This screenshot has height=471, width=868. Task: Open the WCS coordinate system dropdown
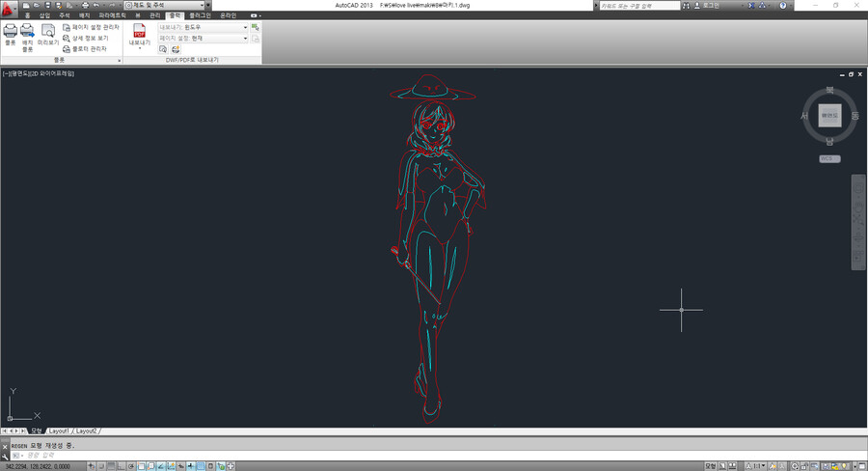(828, 158)
